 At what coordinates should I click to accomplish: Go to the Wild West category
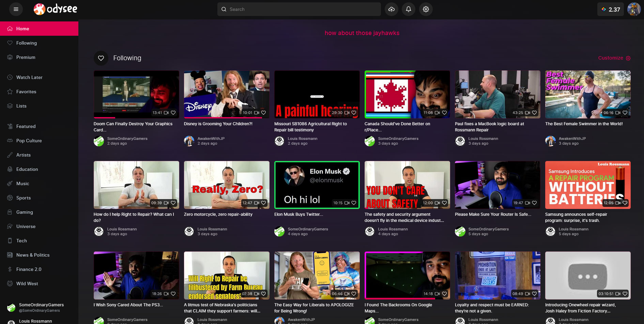tap(39, 283)
